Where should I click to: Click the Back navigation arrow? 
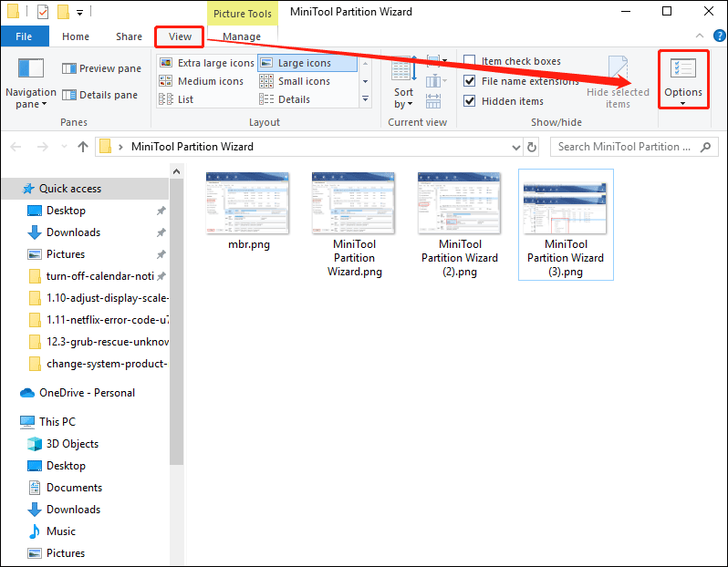click(16, 147)
